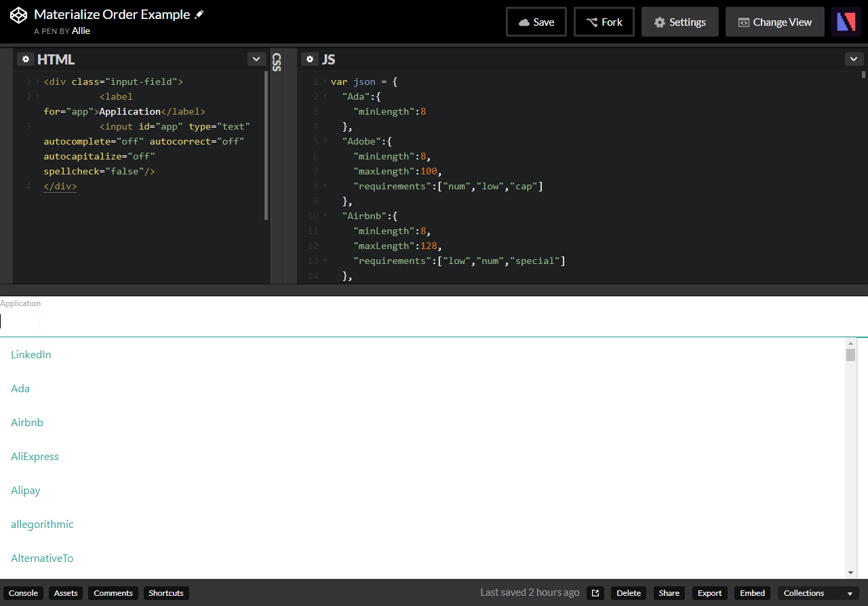Fork this pen
The height and width of the screenshot is (606, 868).
tap(604, 22)
